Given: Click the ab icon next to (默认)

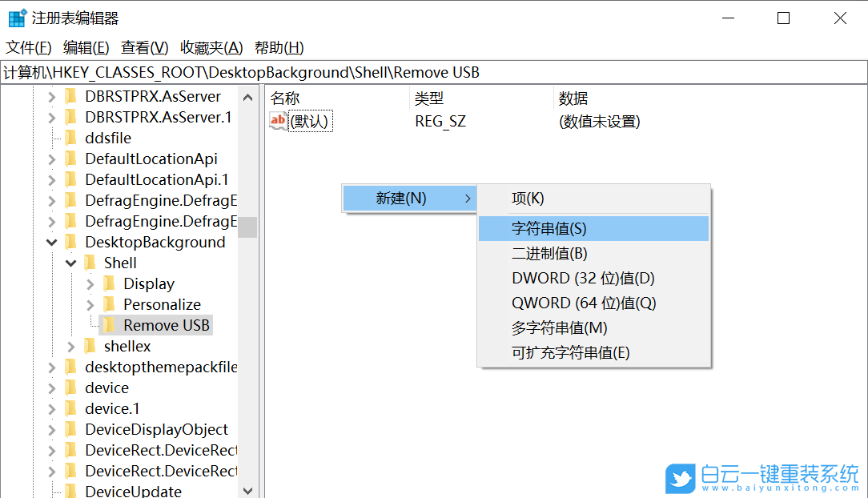Looking at the screenshot, I should point(275,120).
